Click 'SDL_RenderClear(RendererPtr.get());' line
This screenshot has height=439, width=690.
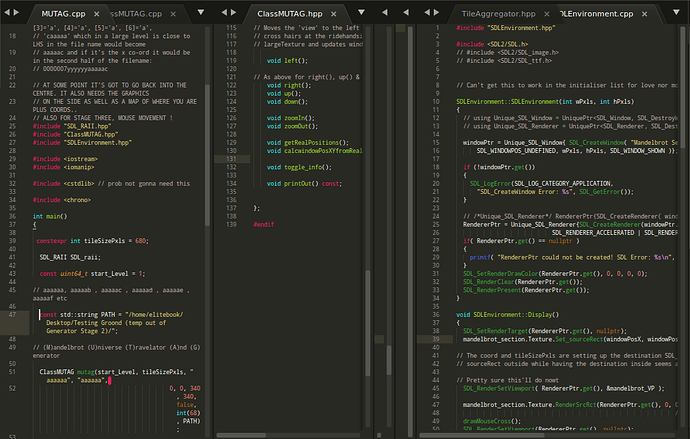pos(522,282)
